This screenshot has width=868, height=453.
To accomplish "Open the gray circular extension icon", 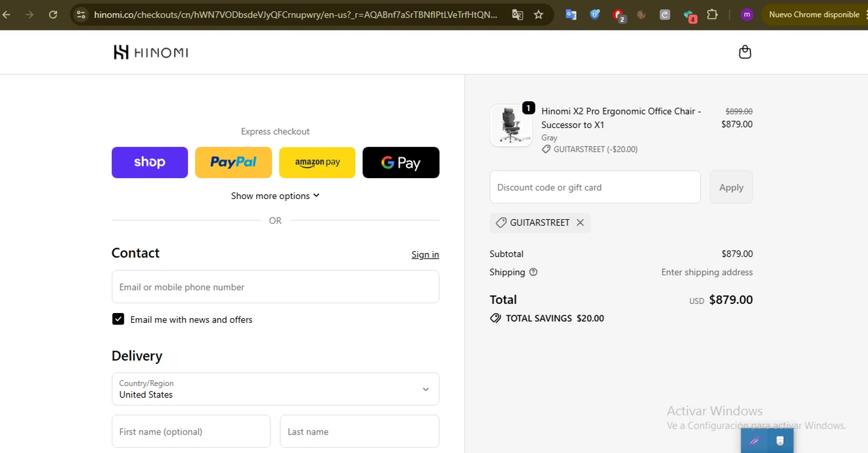I will [665, 14].
